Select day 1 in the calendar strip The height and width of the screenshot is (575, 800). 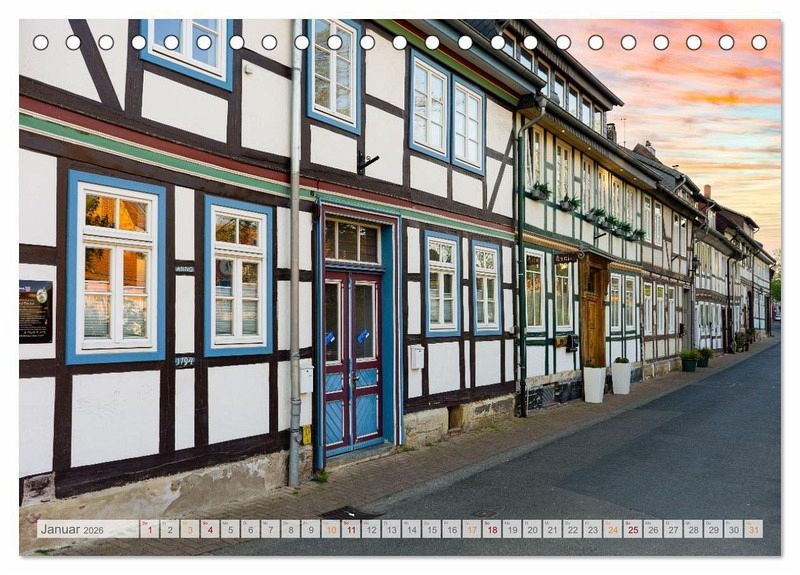(149, 529)
